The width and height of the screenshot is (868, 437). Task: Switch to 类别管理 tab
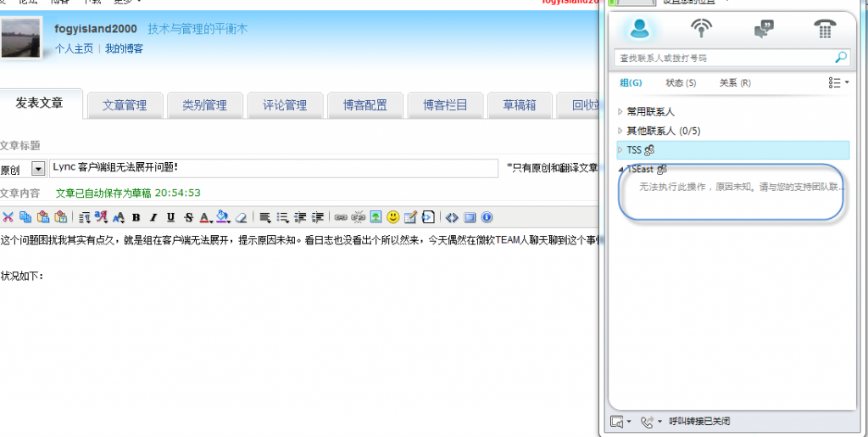[x=205, y=105]
